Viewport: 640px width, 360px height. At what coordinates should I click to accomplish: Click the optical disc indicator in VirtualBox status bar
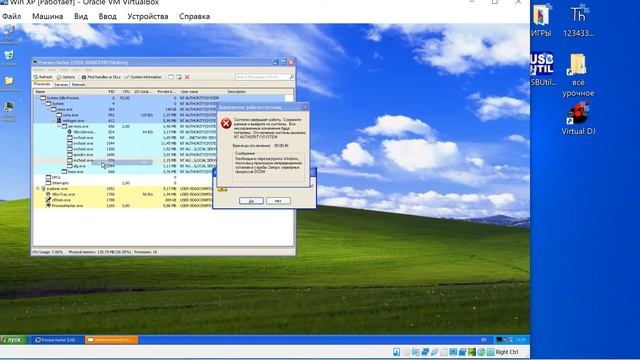406,352
